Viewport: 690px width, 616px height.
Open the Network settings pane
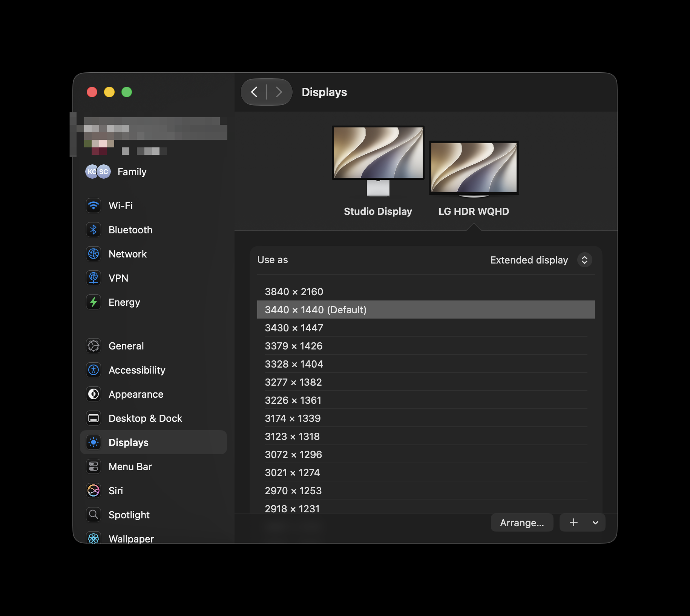click(153, 254)
